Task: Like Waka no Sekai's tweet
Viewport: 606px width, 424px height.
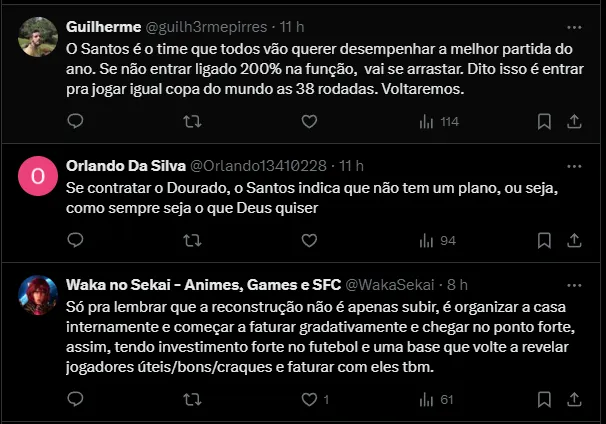Action: (309, 399)
